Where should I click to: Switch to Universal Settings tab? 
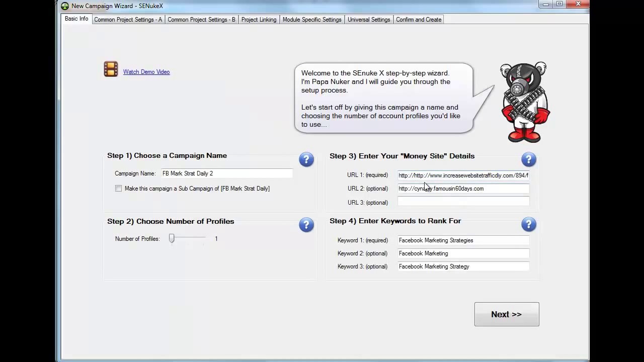click(x=369, y=20)
